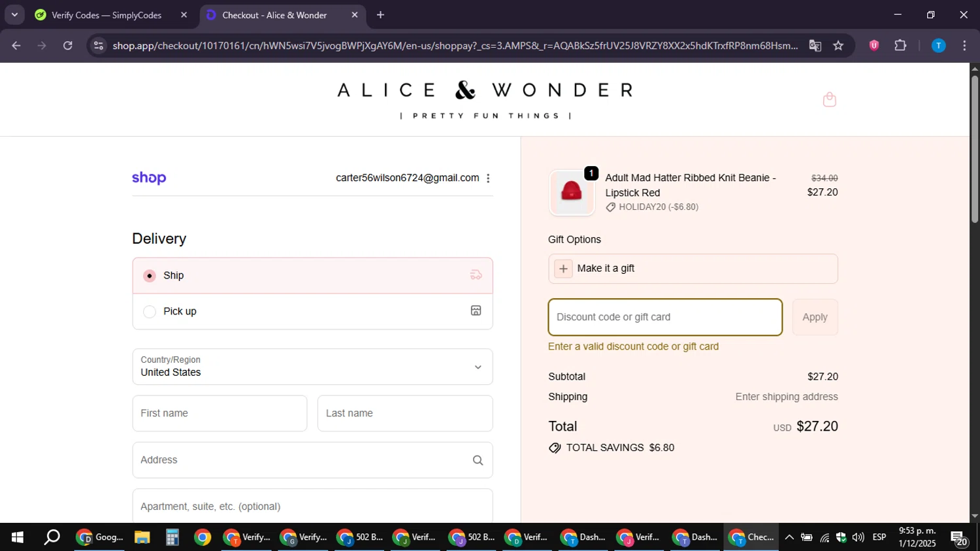Open Chrome three-dot menu

click(x=964, y=45)
